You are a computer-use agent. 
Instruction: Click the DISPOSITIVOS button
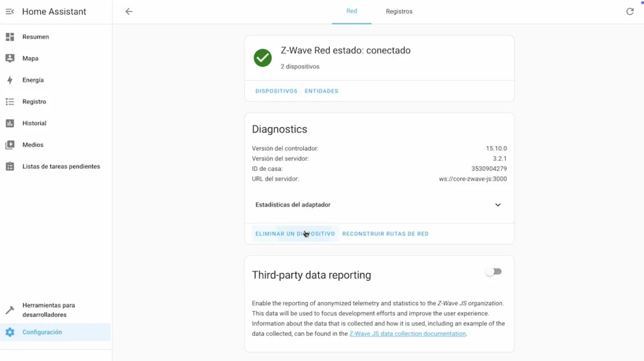click(277, 91)
